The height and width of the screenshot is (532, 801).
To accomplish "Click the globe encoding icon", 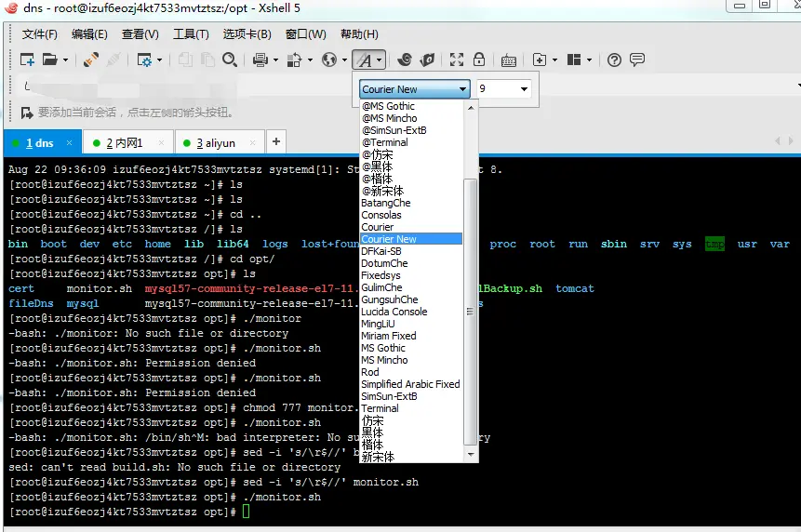I will 329,60.
